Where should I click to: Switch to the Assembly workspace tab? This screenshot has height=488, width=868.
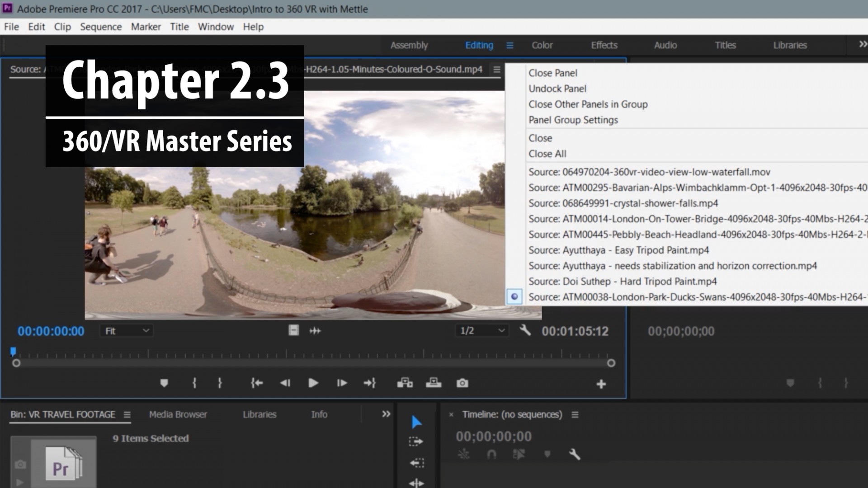(x=409, y=45)
